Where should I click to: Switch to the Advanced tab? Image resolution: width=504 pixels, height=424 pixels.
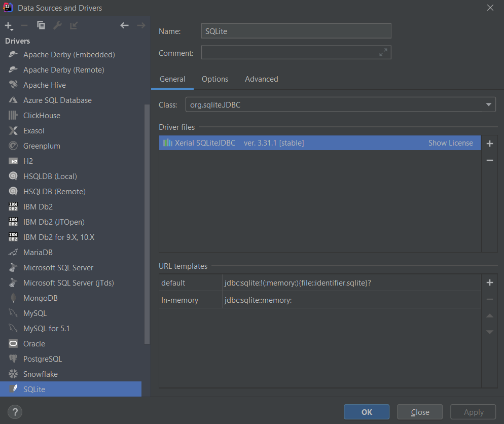262,79
